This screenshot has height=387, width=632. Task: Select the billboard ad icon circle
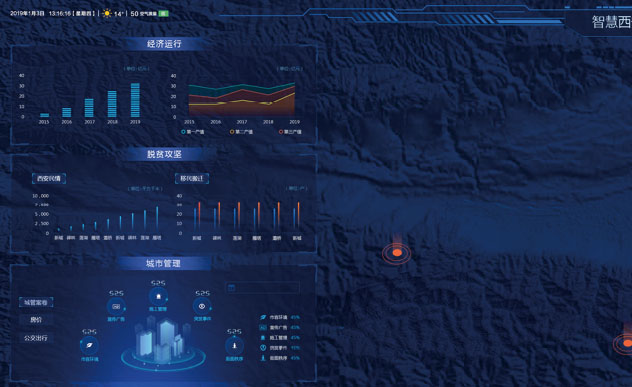[116, 307]
